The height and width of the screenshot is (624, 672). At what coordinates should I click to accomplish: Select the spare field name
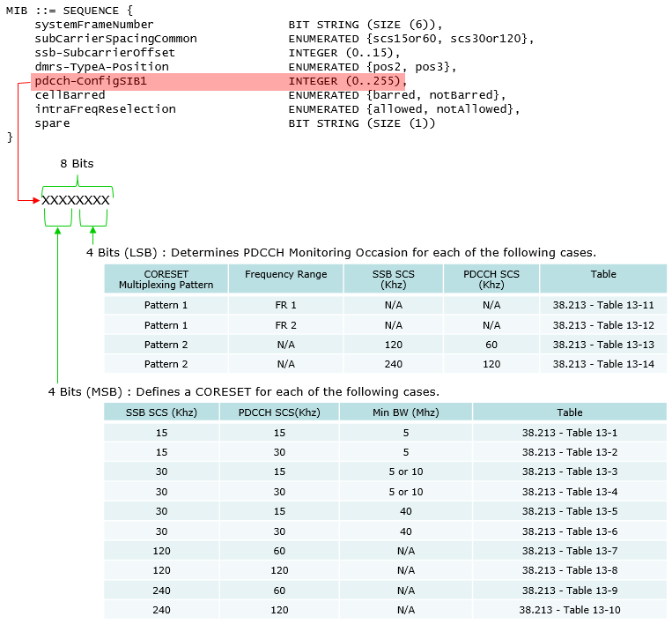(52, 123)
